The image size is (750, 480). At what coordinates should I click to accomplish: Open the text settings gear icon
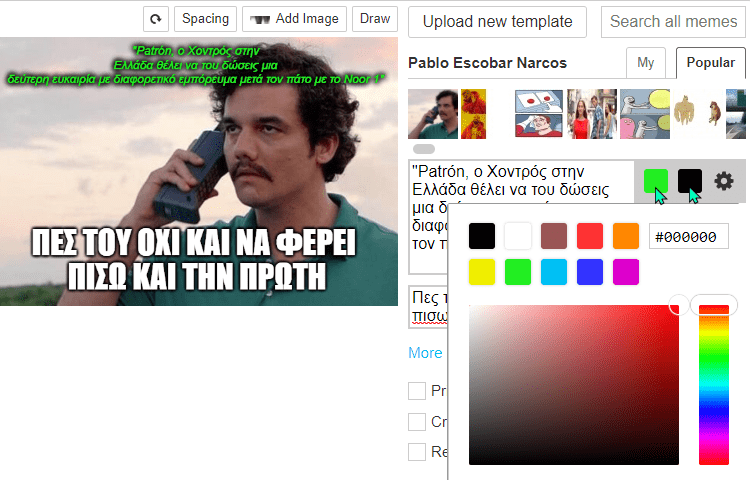click(724, 181)
